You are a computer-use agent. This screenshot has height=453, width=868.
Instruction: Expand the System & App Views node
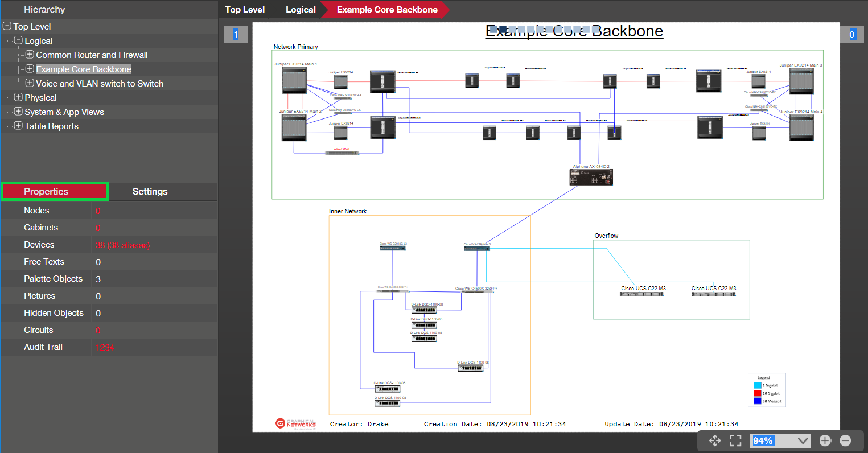click(18, 112)
